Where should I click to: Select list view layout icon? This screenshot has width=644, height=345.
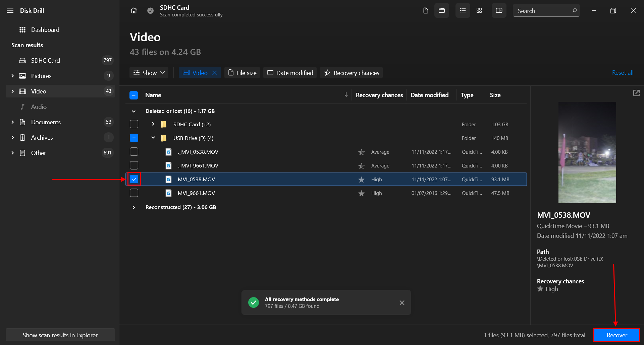coord(463,11)
